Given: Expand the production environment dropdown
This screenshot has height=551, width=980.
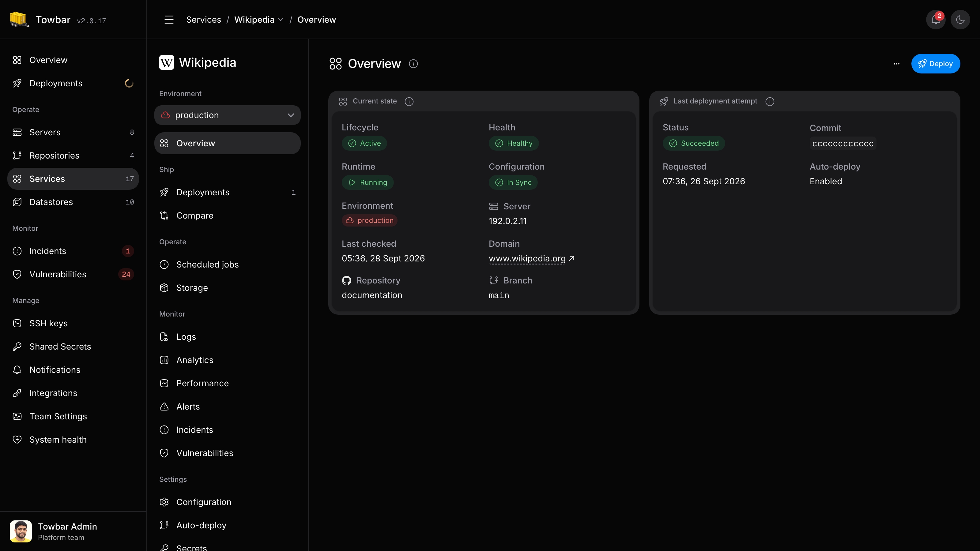Looking at the screenshot, I should pyautogui.click(x=228, y=115).
